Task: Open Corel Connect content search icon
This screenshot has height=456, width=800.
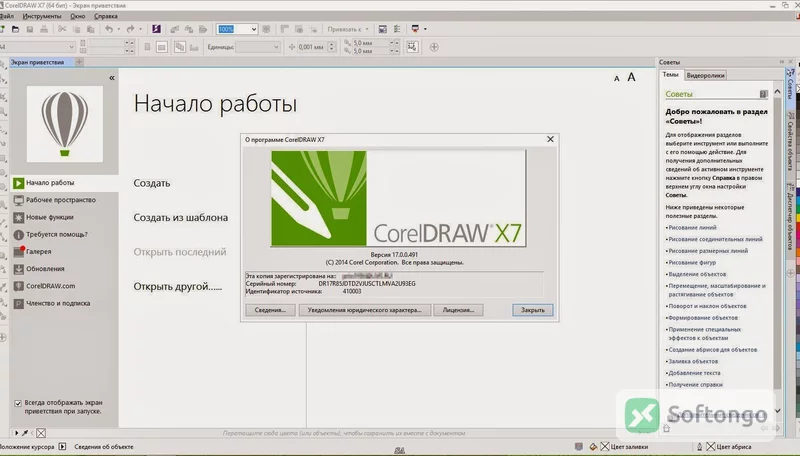Action: 156,29
